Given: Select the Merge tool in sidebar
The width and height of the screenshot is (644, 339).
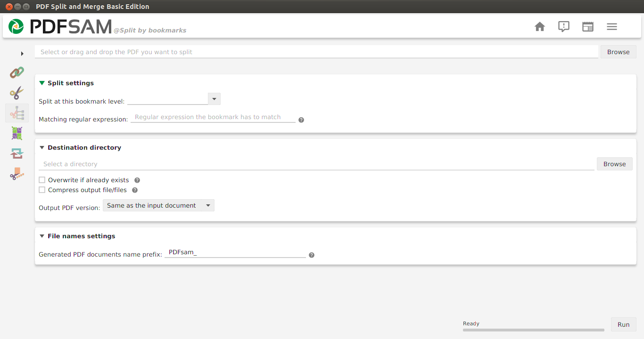Looking at the screenshot, I should point(17,73).
